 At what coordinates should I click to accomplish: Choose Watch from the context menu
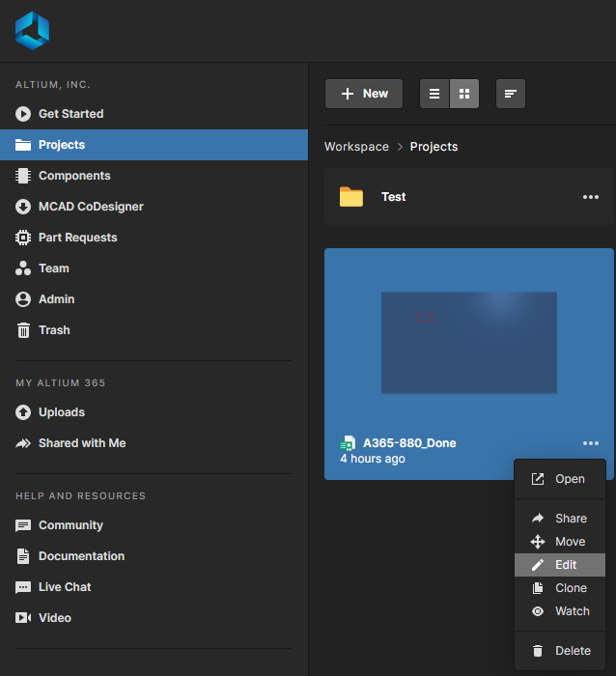[x=560, y=611]
